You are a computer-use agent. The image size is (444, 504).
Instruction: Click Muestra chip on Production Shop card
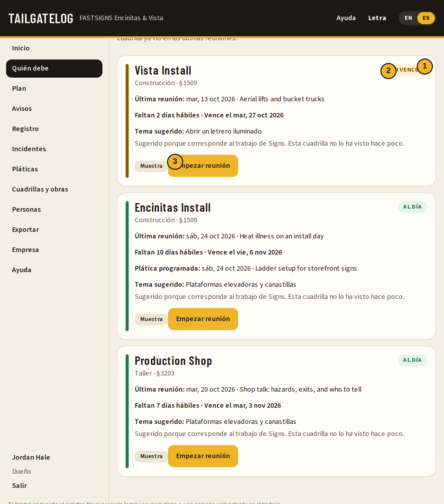(151, 456)
